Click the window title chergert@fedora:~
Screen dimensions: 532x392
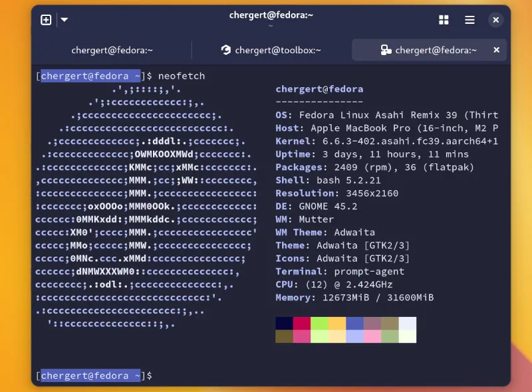pos(271,15)
